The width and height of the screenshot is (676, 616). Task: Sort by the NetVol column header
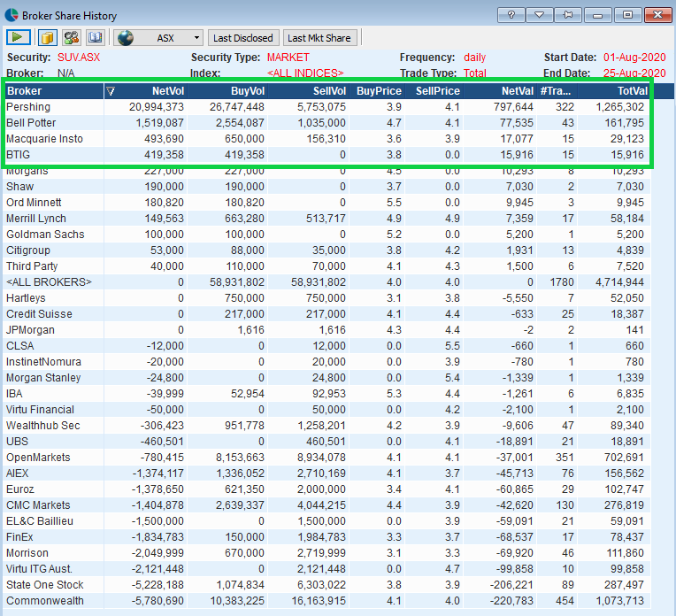[x=146, y=91]
